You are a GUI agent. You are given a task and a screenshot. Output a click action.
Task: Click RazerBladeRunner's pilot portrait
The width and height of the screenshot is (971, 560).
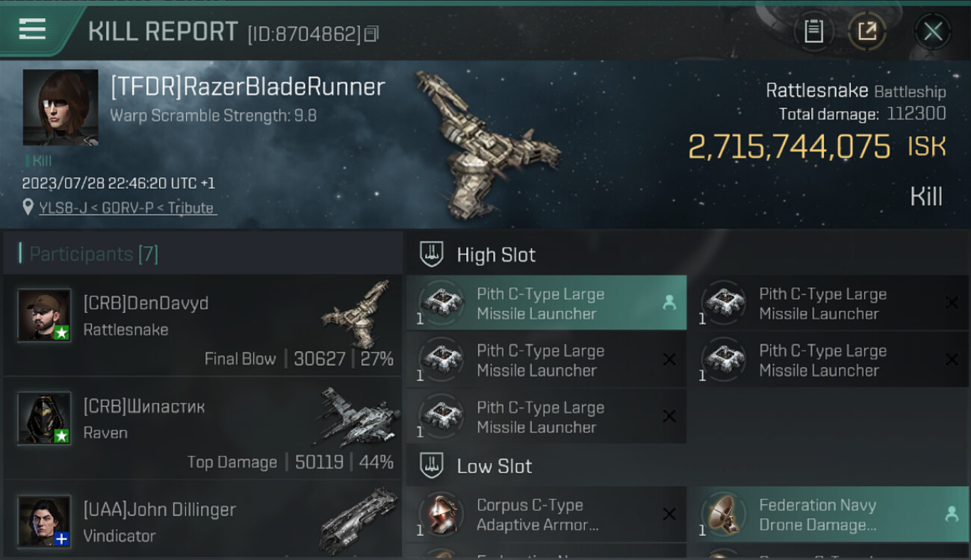pyautogui.click(x=61, y=108)
